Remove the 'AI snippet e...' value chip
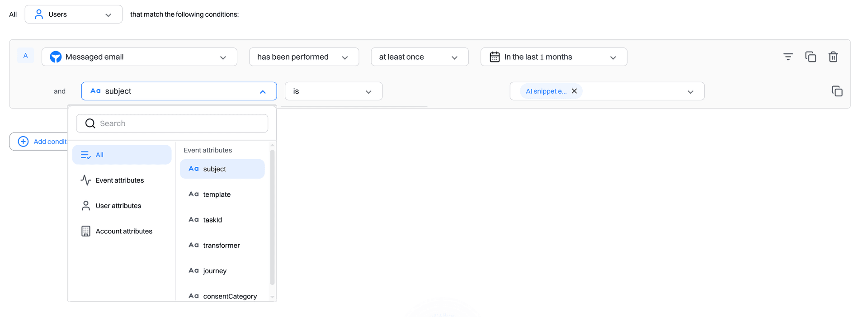868x317 pixels. 574,91
